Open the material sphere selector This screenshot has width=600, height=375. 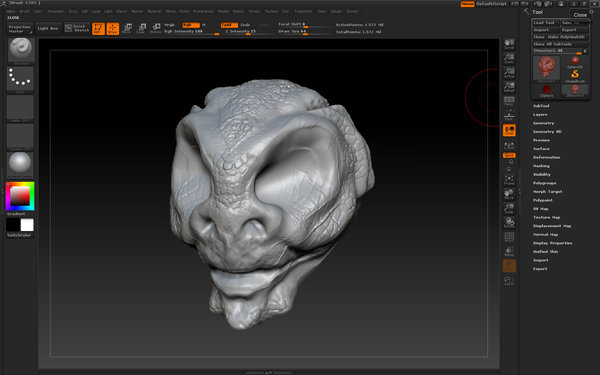point(20,165)
